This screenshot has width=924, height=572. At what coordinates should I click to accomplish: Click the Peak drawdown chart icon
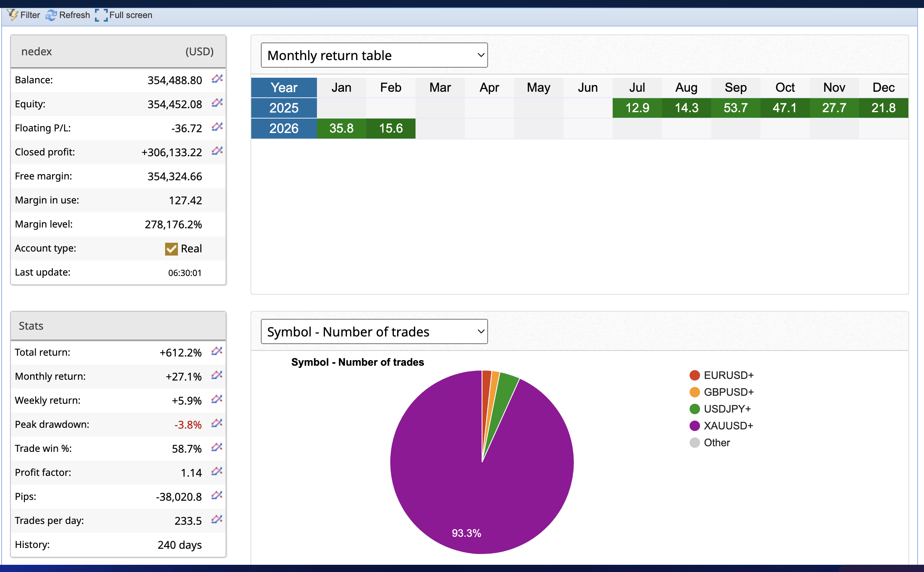pyautogui.click(x=217, y=423)
